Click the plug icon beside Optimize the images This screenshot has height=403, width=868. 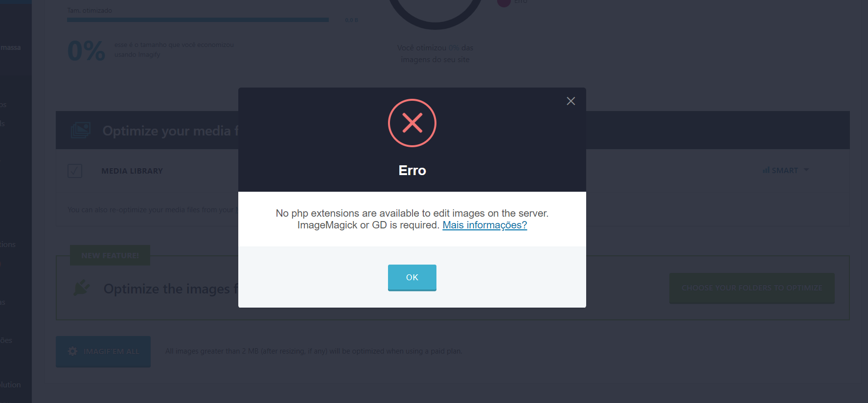[x=82, y=288]
